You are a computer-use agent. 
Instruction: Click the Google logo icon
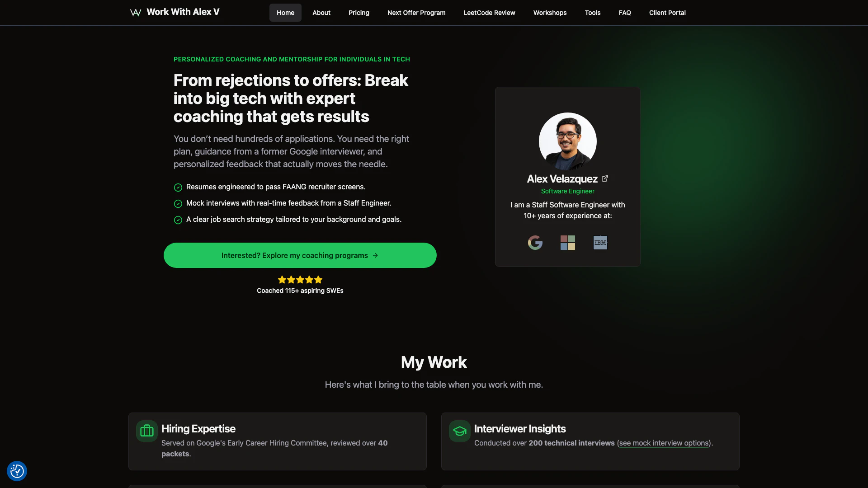pyautogui.click(x=535, y=243)
